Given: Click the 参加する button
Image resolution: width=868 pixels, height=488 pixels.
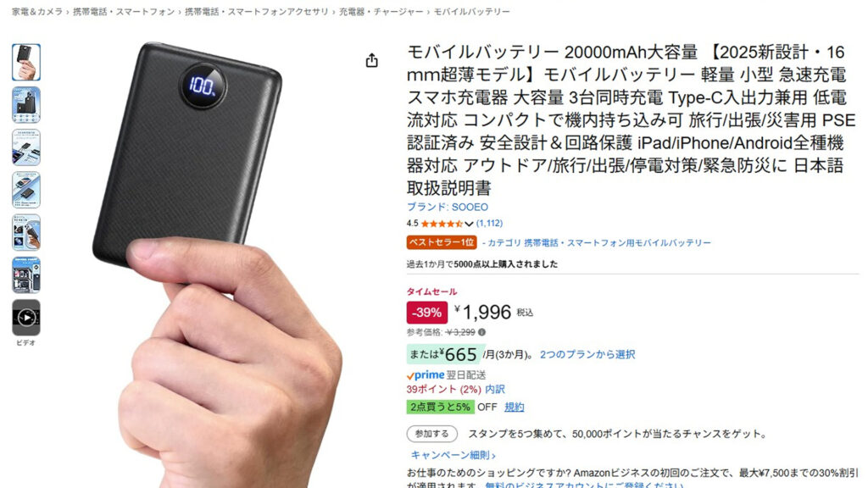Looking at the screenshot, I should tap(431, 434).
